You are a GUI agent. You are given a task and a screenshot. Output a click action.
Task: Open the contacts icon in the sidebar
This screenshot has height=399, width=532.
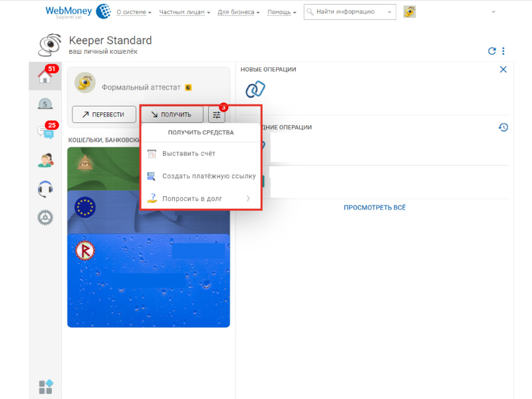45,160
